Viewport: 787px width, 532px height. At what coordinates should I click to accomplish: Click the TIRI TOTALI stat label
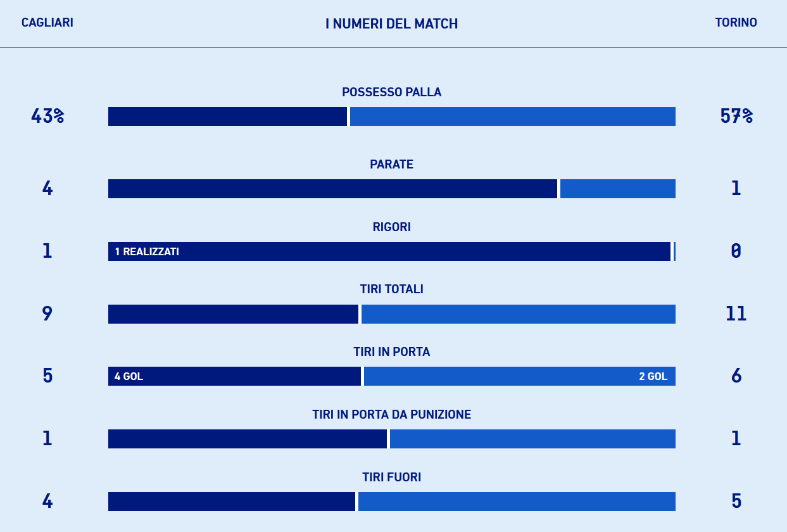[x=391, y=289]
